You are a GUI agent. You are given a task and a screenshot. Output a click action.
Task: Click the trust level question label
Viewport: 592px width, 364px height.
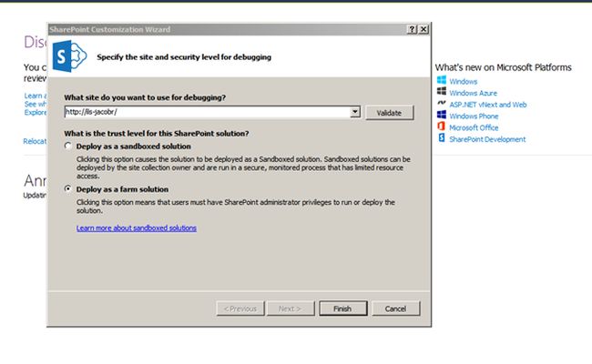coord(157,133)
